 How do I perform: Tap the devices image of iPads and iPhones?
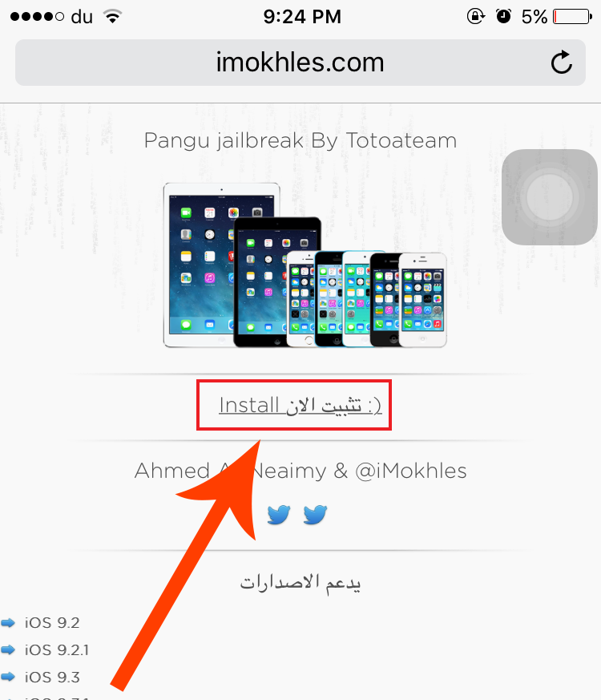305,265
